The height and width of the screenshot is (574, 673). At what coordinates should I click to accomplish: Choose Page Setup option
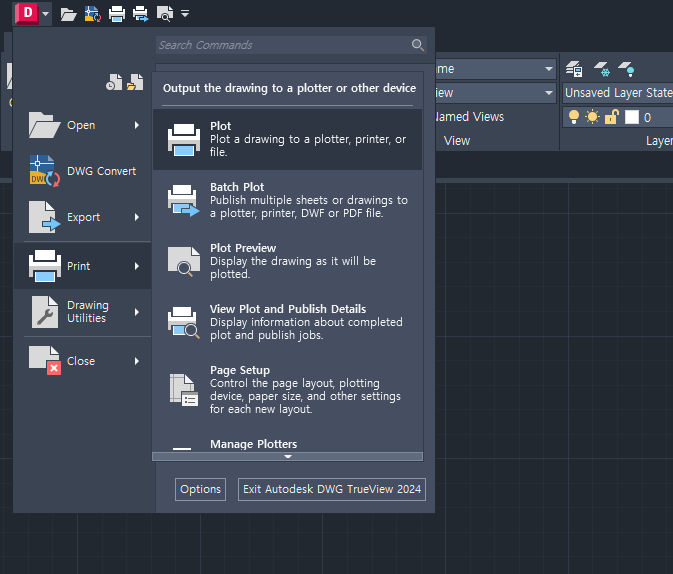point(288,390)
